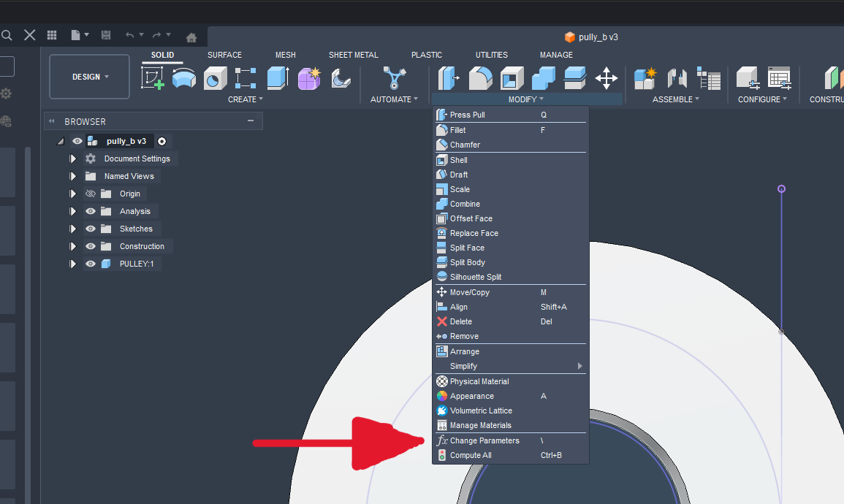The height and width of the screenshot is (504, 844).
Task: Select Physical Material menu entry
Action: coord(510,381)
